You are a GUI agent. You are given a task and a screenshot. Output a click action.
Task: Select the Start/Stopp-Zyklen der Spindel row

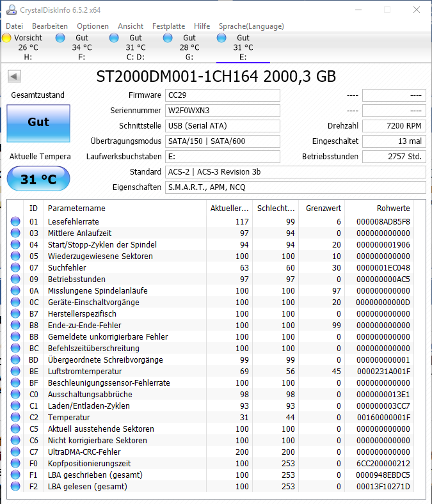tap(211, 244)
